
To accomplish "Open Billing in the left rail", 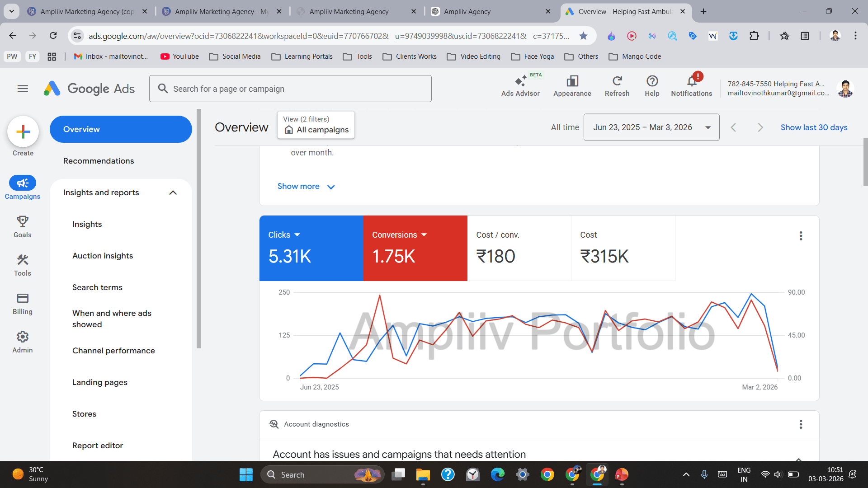I will [x=23, y=303].
